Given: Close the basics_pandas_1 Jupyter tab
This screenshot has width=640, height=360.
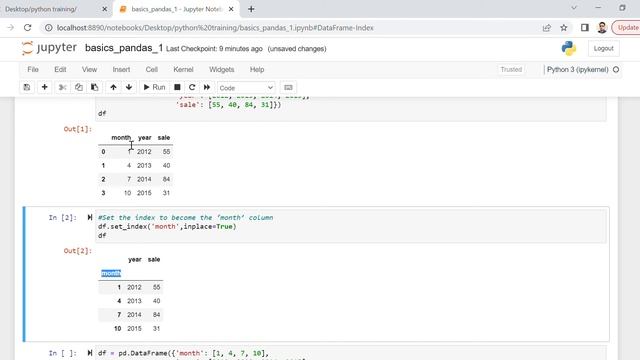Looking at the screenshot, I should pos(231,9).
